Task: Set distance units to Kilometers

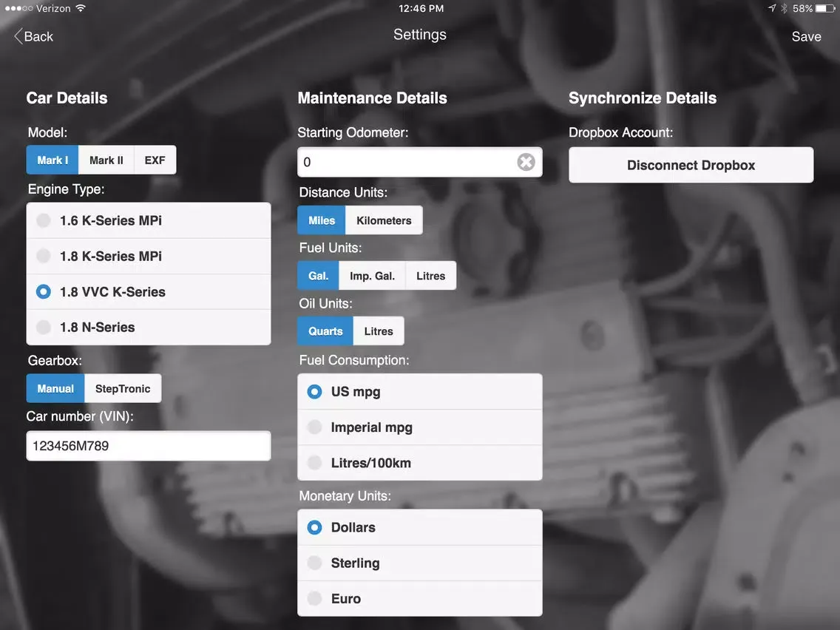Action: point(384,220)
